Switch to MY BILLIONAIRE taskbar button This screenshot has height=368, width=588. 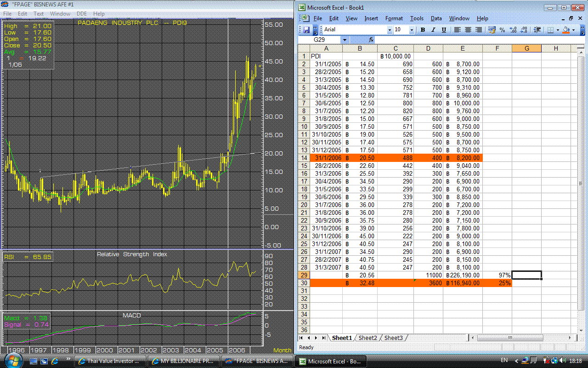click(184, 361)
